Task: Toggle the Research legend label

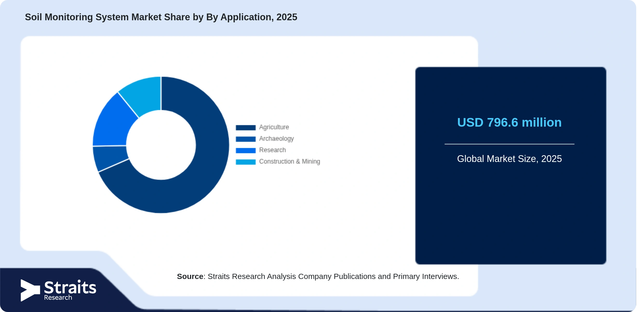Action: point(272,150)
